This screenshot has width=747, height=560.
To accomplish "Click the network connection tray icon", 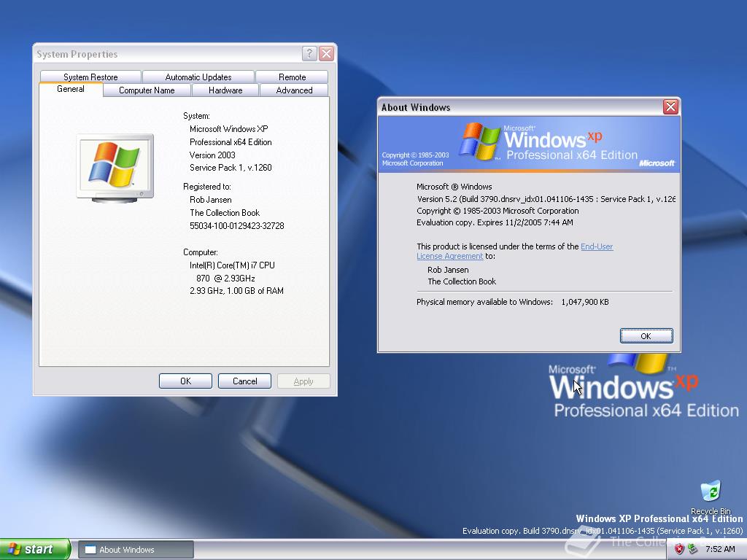I will (693, 549).
